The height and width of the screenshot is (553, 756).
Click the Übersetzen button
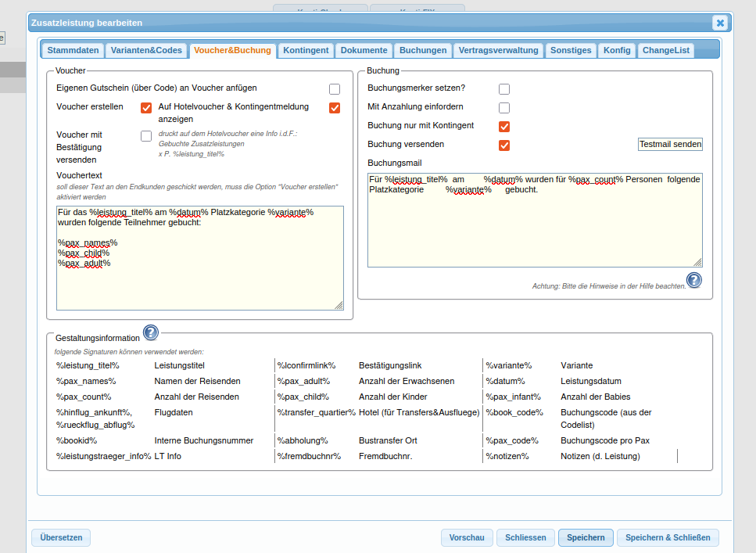click(x=61, y=537)
